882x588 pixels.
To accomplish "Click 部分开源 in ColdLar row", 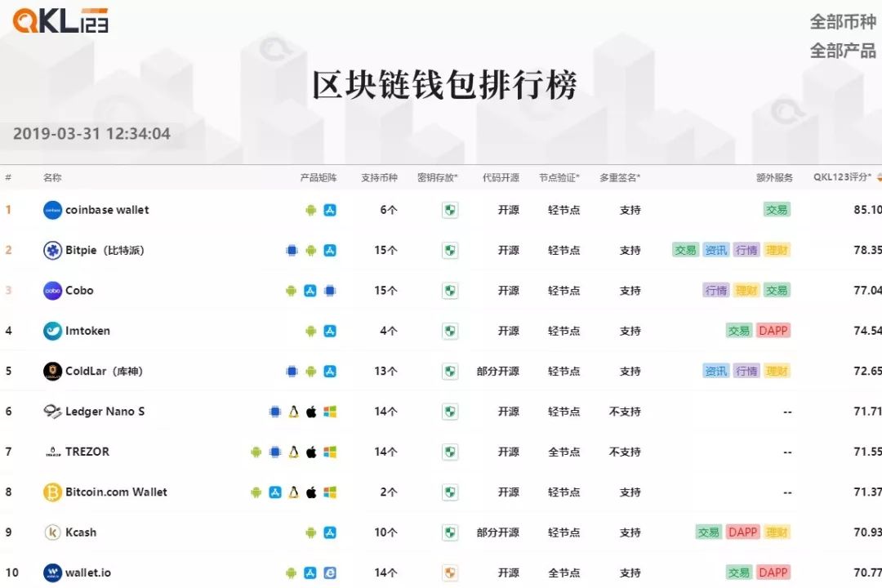I will pyautogui.click(x=498, y=372).
